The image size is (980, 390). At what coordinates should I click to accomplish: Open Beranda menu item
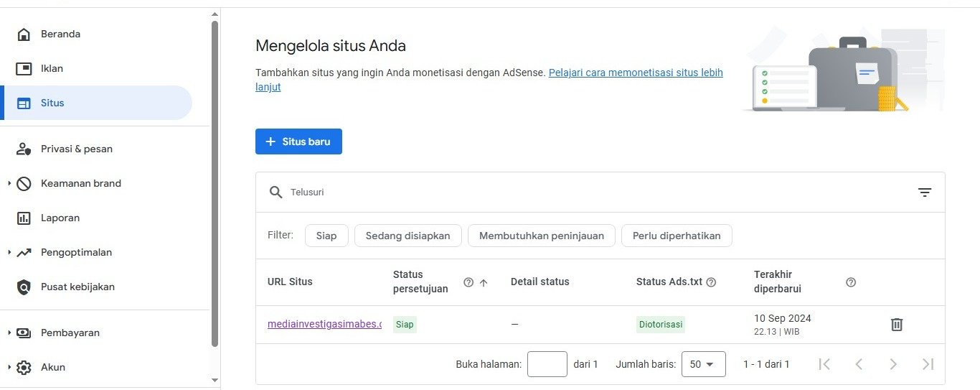96,34
